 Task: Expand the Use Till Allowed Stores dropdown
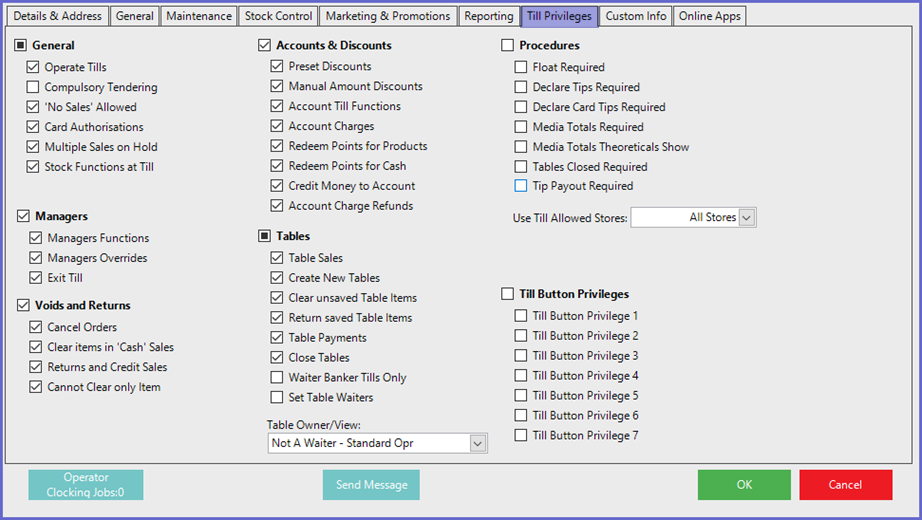[x=746, y=217]
